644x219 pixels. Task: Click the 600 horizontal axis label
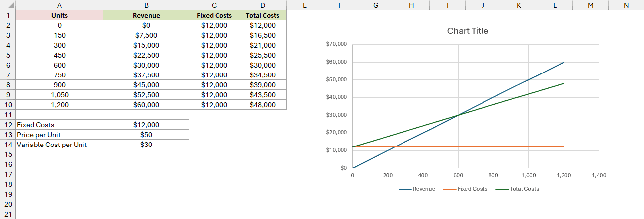(x=458, y=175)
